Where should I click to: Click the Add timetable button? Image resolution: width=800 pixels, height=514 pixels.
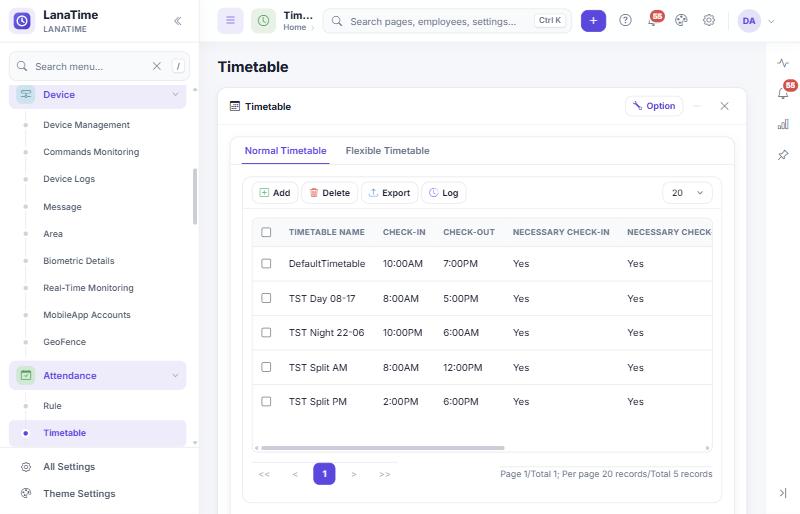click(x=274, y=193)
